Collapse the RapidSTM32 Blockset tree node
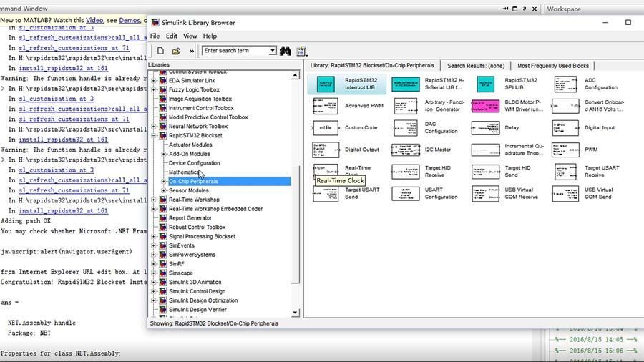 click(154, 135)
